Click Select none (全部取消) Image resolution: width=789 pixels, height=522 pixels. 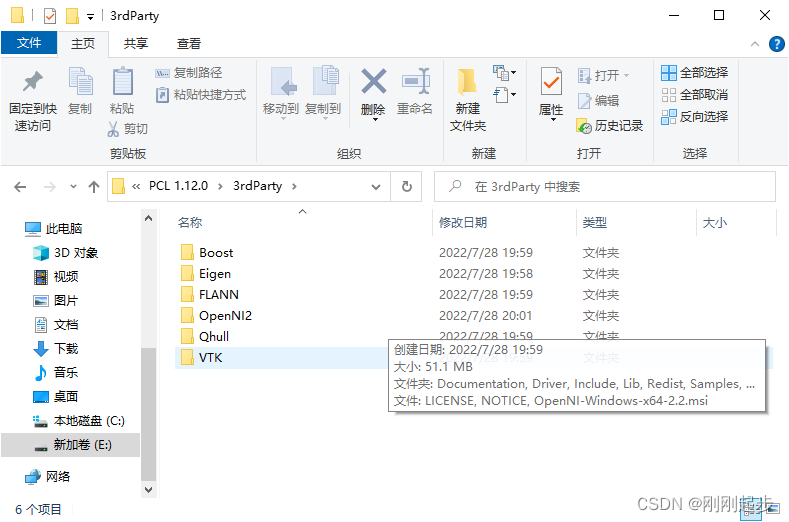click(694, 95)
